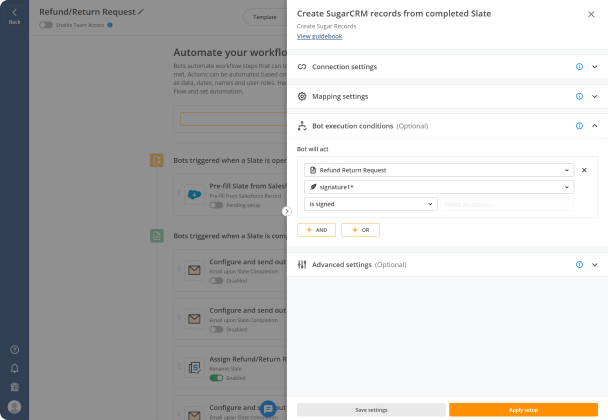Collapse the side panel with arrow handle
608x420 pixels.
pyautogui.click(x=287, y=211)
